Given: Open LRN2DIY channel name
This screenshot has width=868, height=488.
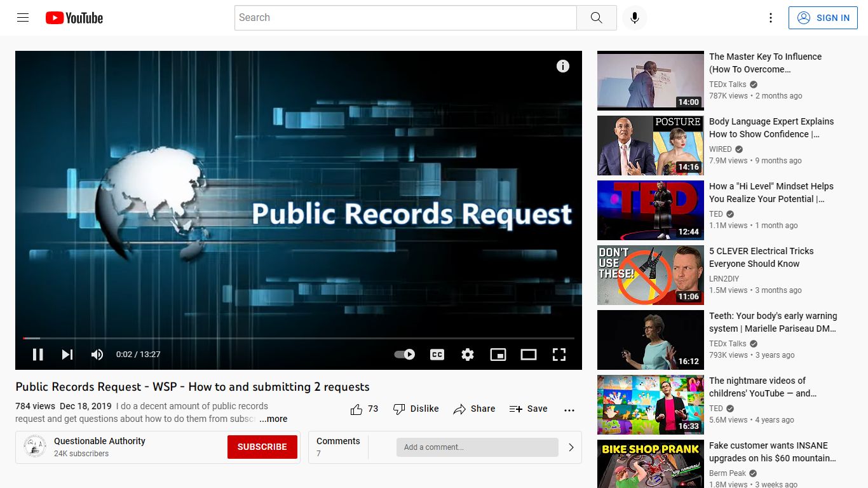Looking at the screenshot, I should 724,279.
